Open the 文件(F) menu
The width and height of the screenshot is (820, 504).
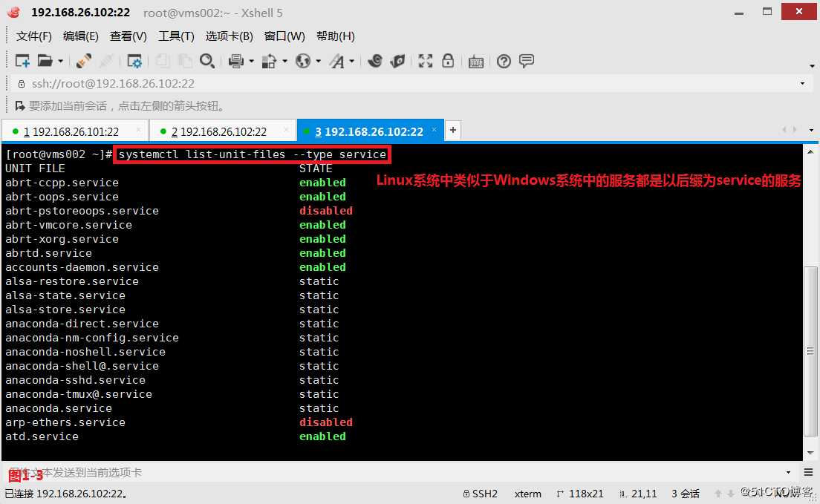tap(34, 36)
